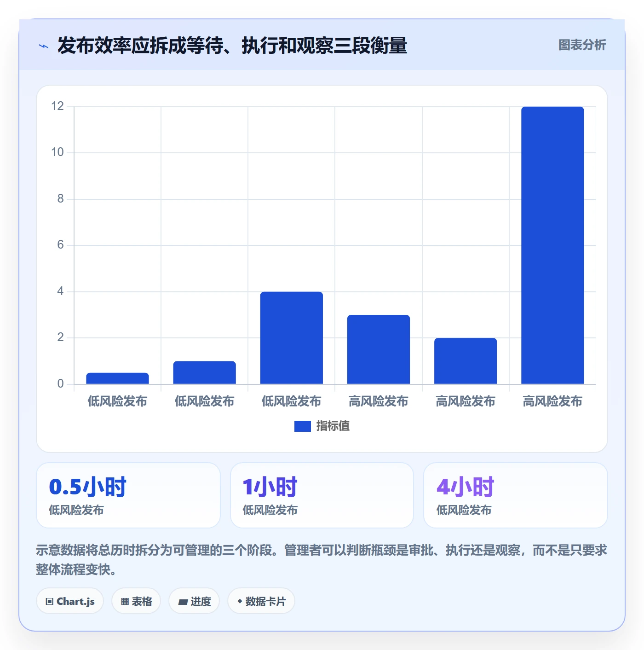Select the 数据卡片 tag chip
This screenshot has height=650, width=644.
pyautogui.click(x=261, y=601)
